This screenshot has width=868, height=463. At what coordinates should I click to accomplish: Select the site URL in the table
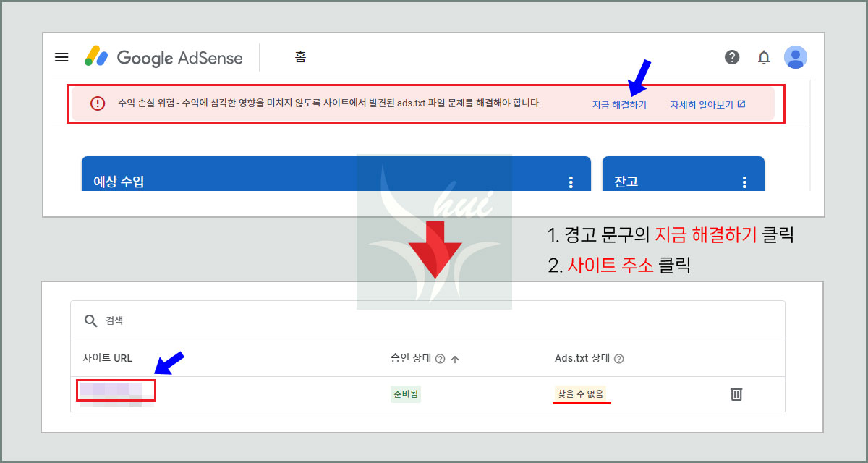click(116, 391)
